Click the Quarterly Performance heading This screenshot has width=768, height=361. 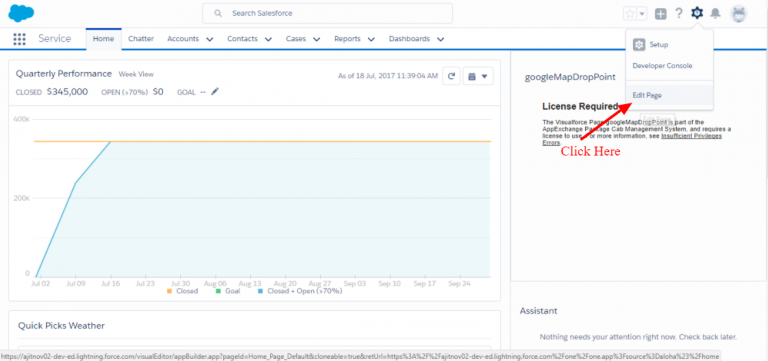pos(64,74)
